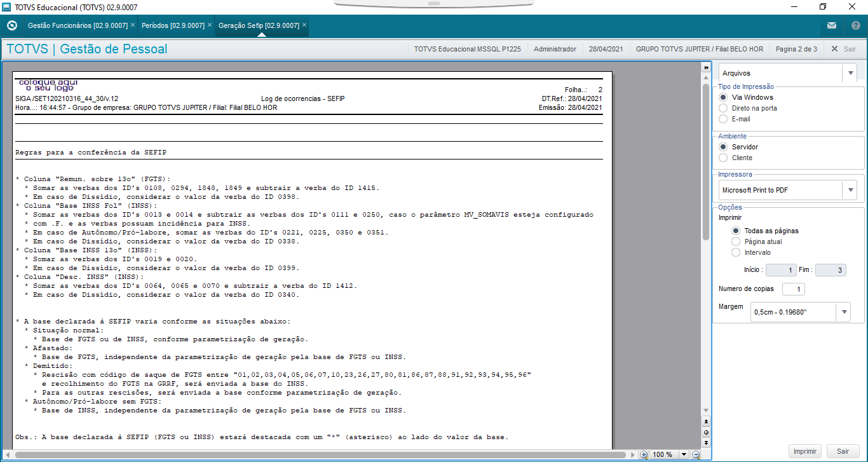The width and height of the screenshot is (868, 462).
Task: Click the vertical scrollbar down arrow
Action: pos(706,411)
